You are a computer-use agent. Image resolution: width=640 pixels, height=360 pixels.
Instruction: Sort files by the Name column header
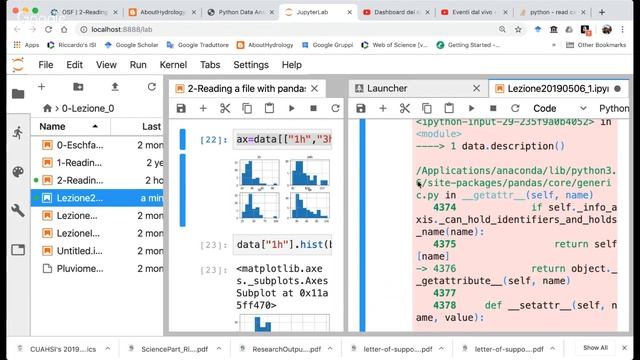(x=70, y=127)
